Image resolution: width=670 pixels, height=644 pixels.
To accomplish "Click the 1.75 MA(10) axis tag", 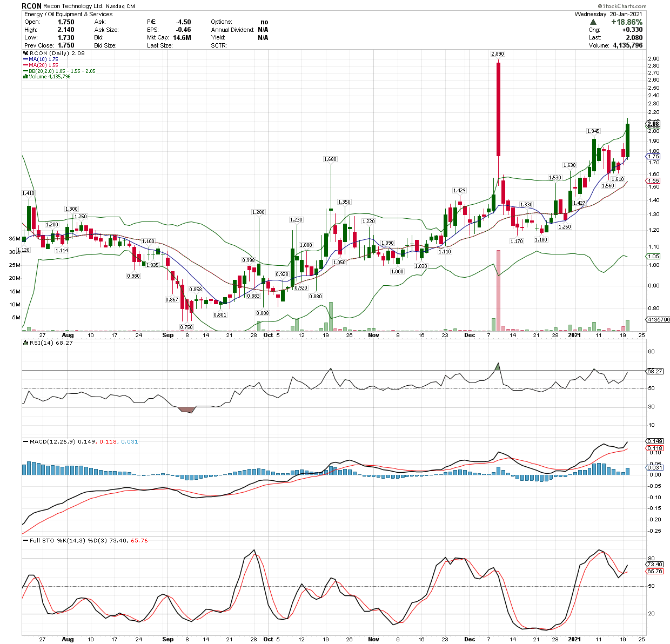I will tap(653, 157).
